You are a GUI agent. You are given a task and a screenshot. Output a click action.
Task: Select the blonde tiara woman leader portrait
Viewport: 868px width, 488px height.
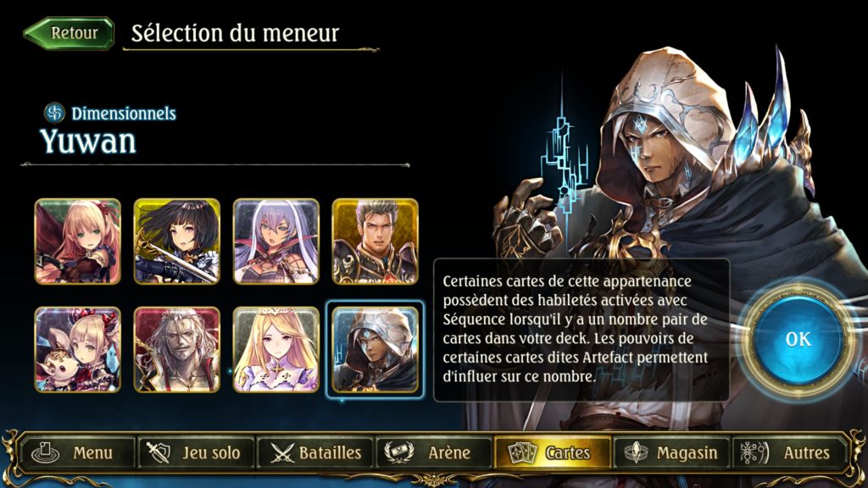pos(275,350)
